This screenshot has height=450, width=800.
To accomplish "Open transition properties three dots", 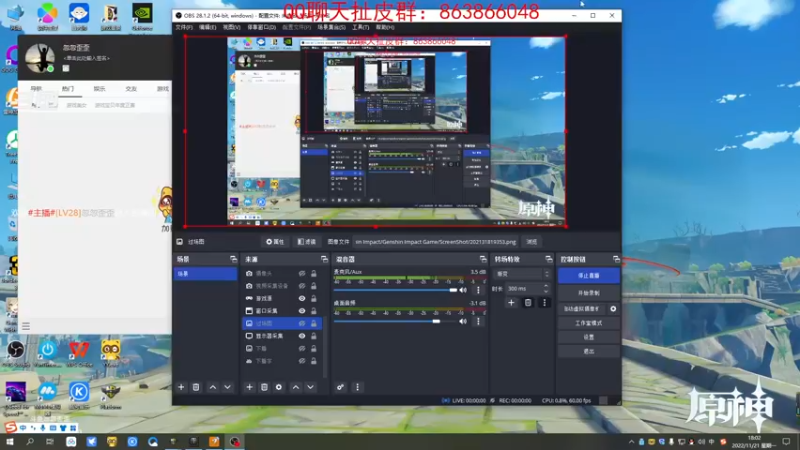I will pyautogui.click(x=544, y=303).
